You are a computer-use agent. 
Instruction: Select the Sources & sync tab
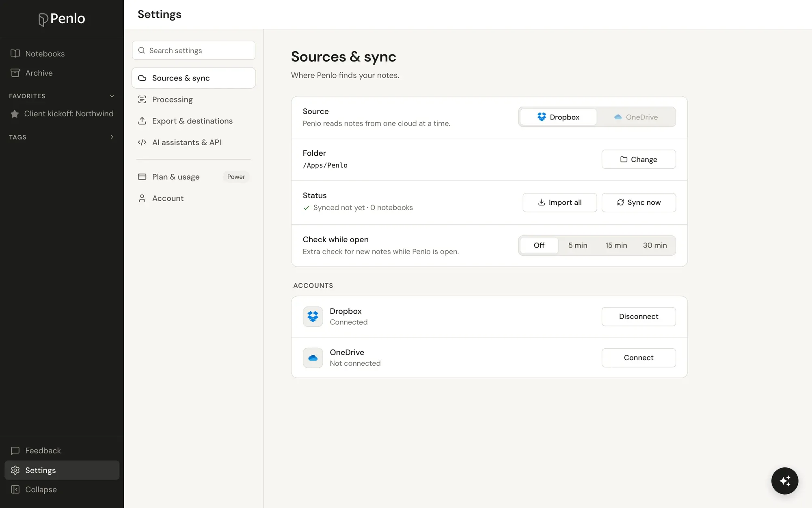point(194,78)
